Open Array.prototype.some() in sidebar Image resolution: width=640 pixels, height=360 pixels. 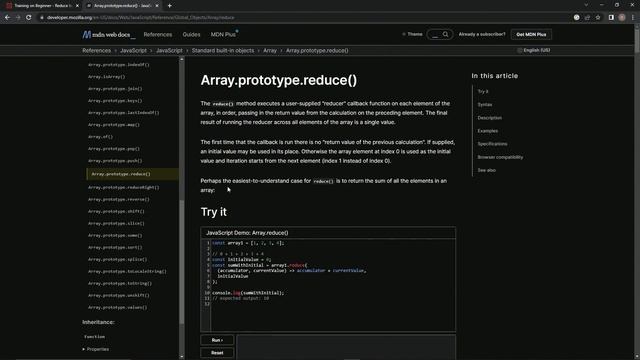115,235
